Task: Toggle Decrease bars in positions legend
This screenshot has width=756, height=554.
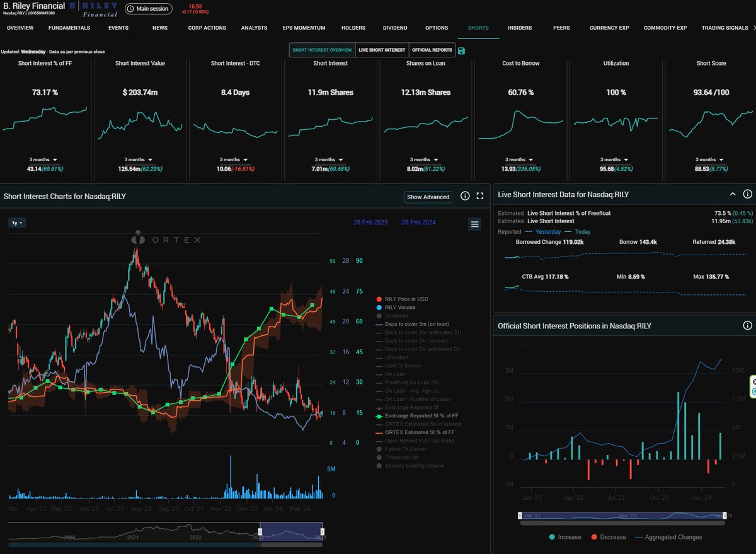Action: point(608,537)
